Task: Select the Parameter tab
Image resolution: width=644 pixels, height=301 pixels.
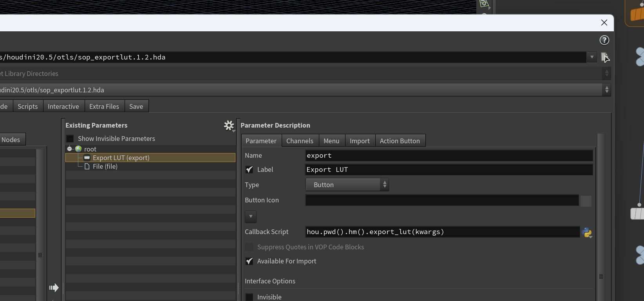Action: tap(261, 141)
